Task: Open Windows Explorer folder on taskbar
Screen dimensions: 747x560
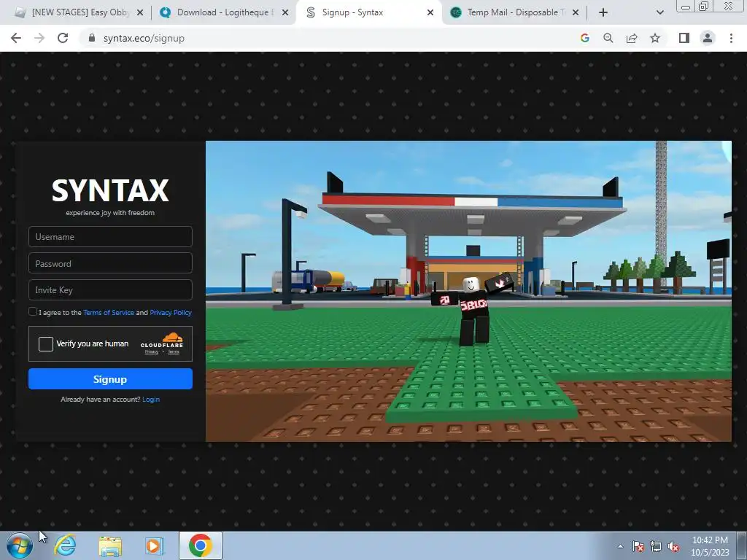Action: click(110, 546)
